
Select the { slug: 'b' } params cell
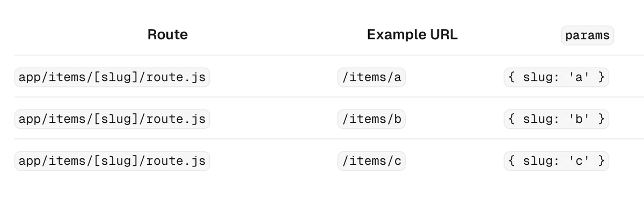[x=557, y=119]
